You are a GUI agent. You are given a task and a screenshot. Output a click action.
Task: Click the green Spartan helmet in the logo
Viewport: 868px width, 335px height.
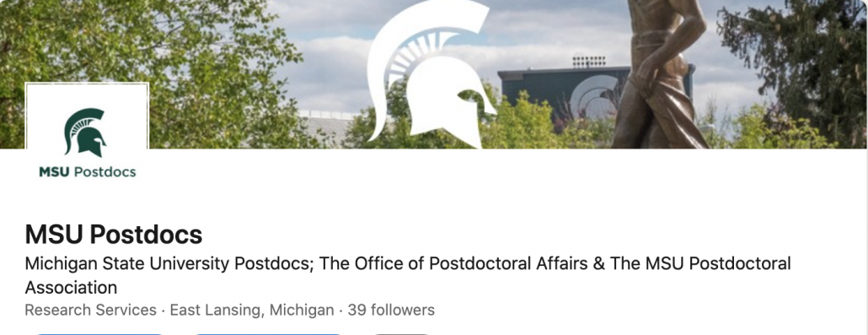85,132
